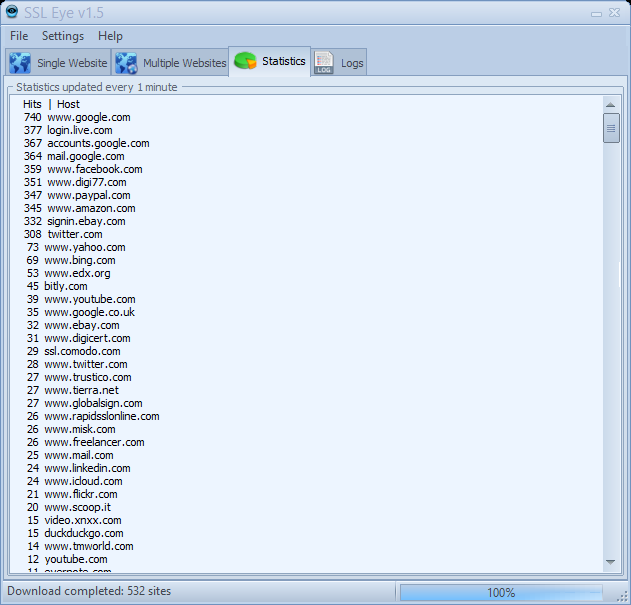631x605 pixels.
Task: Click the 100% progress bar
Action: (x=501, y=593)
